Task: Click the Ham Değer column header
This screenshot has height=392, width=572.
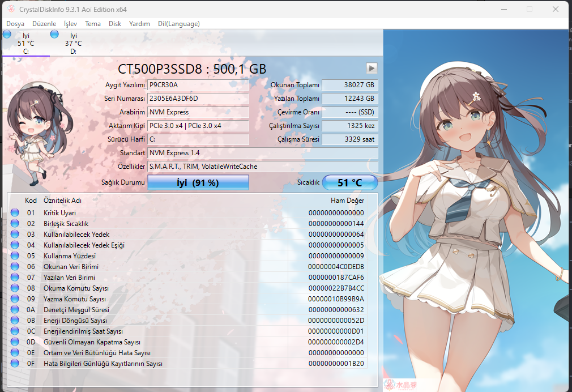Action: 347,201
